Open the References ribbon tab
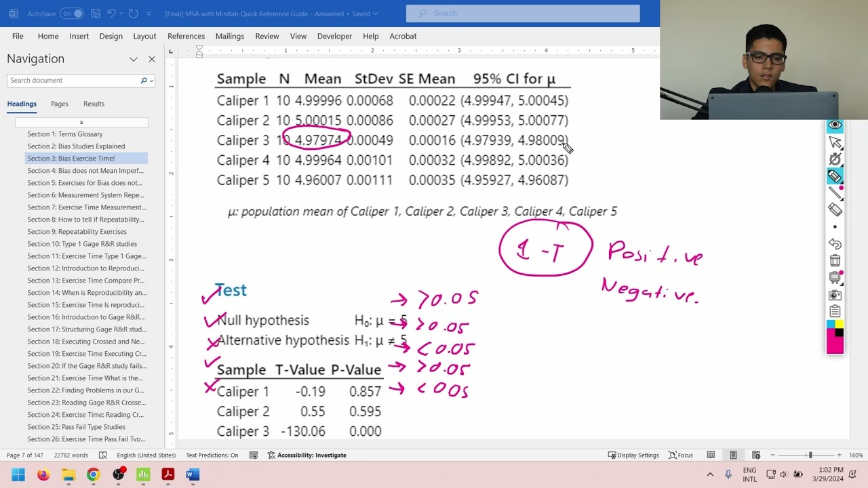This screenshot has height=488, width=868. [186, 36]
